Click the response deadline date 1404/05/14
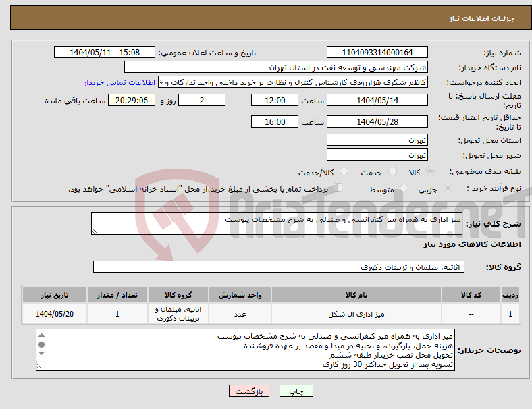This screenshot has width=532, height=409. [x=377, y=100]
